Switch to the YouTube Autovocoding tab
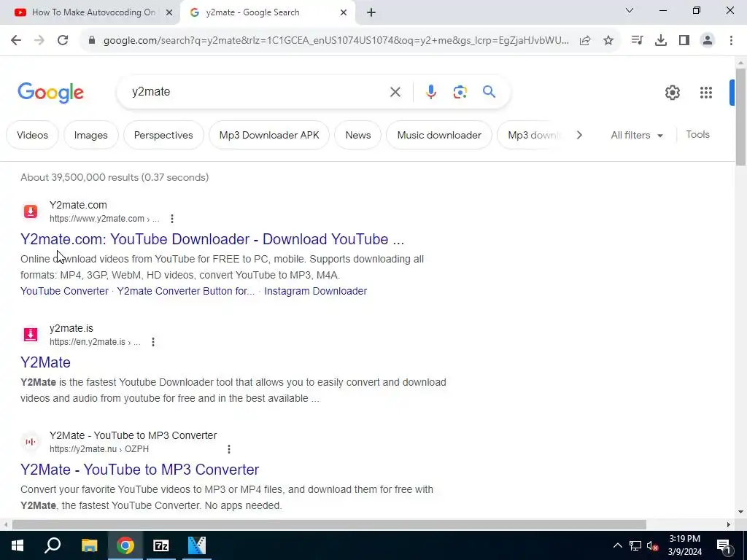Viewport: 747px width, 560px height. click(x=93, y=12)
